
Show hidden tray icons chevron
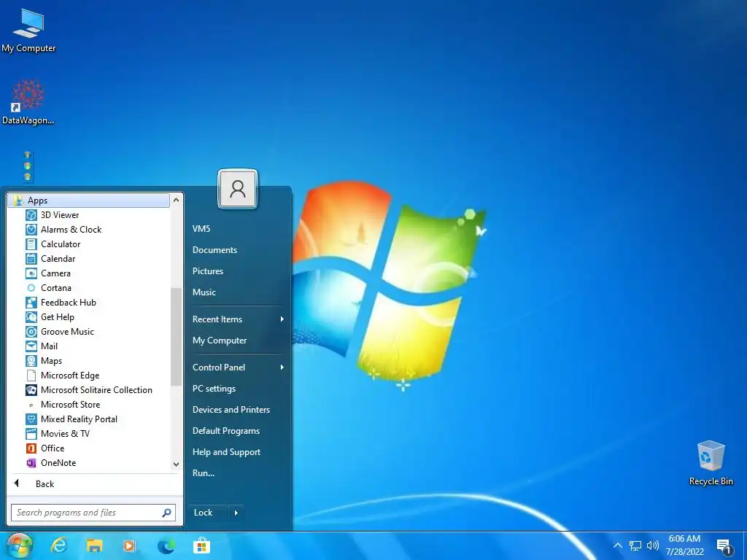click(x=617, y=545)
